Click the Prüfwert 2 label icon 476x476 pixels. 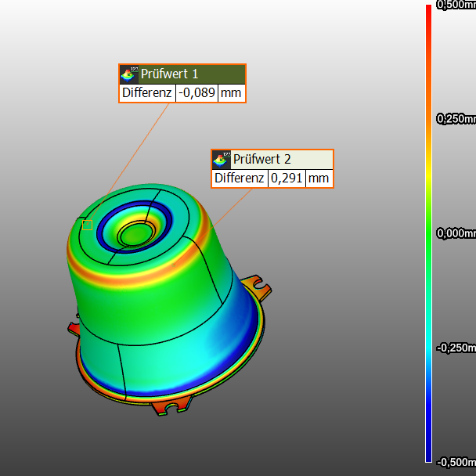click(222, 160)
